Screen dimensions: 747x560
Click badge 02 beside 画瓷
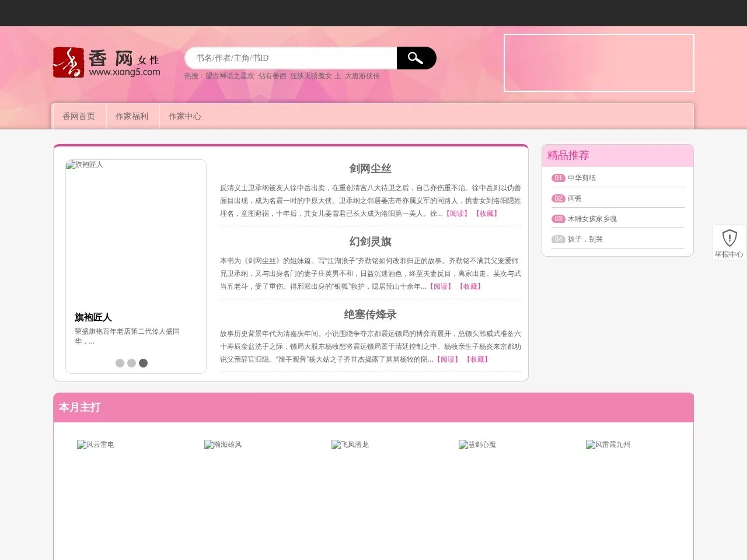point(558,198)
